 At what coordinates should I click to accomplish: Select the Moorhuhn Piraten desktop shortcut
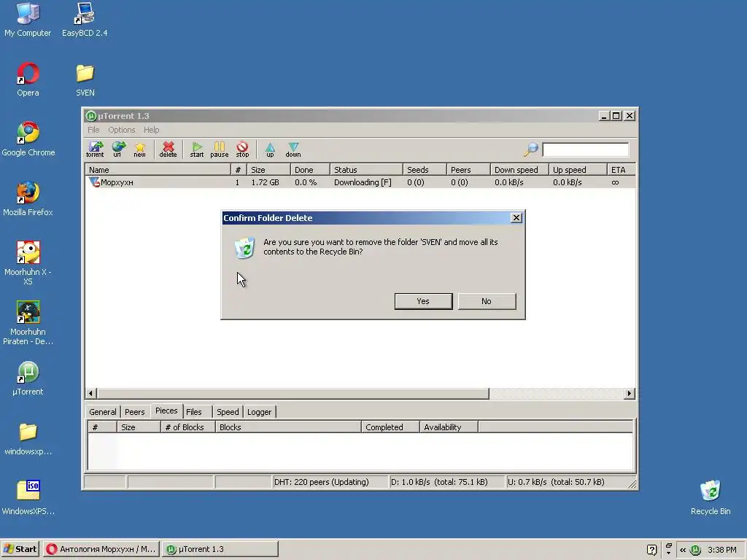click(28, 322)
